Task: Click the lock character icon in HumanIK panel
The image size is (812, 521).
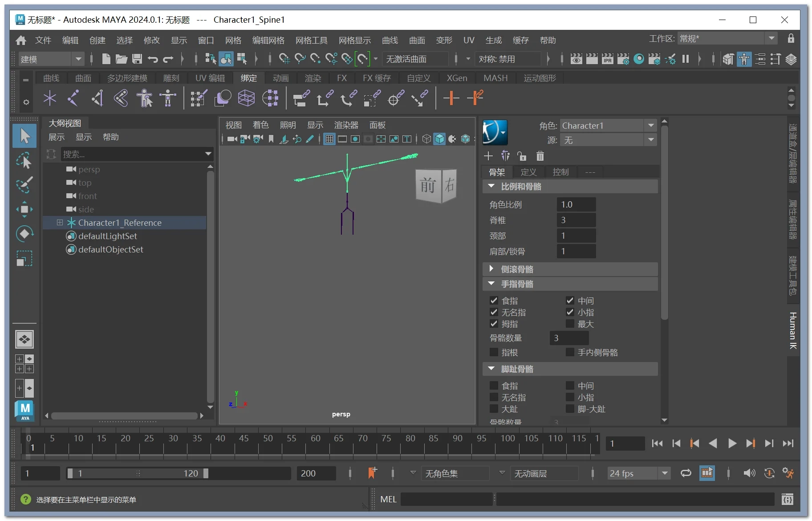Action: (x=521, y=156)
